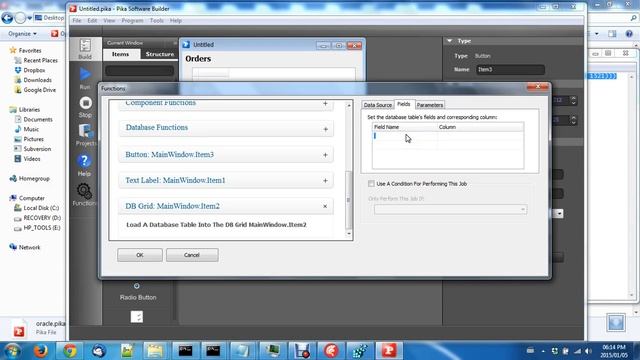Switch to Parameters tab
Image resolution: width=640 pixels, height=360 pixels.
coord(430,105)
